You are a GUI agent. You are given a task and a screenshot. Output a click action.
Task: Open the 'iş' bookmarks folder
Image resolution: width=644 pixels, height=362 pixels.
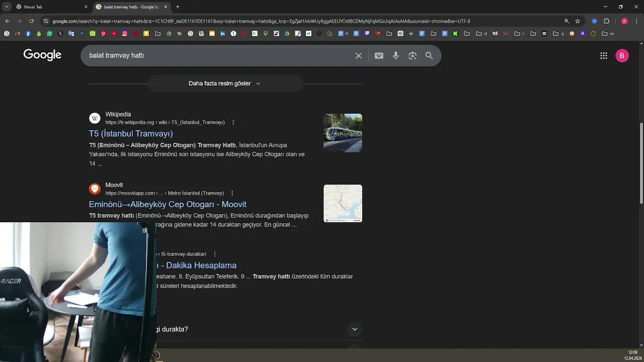pos(558,34)
